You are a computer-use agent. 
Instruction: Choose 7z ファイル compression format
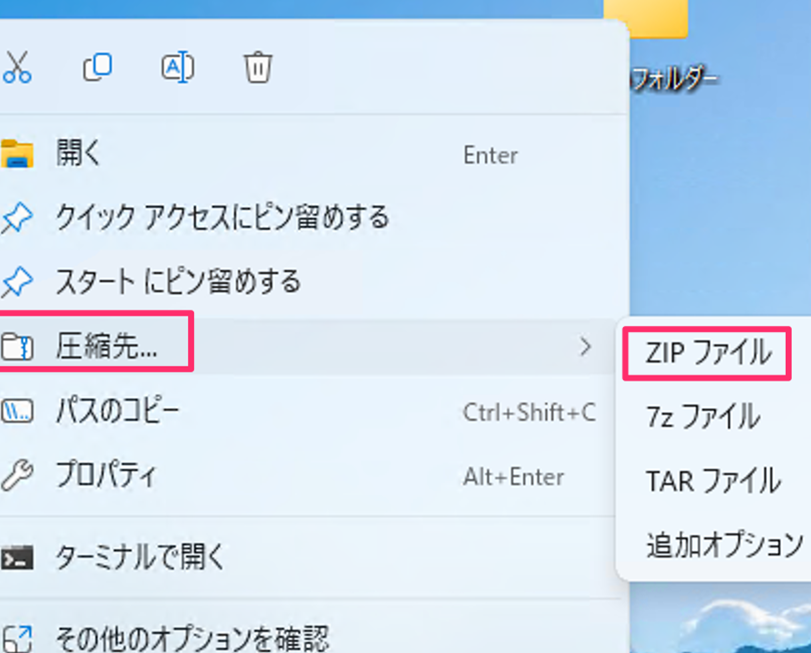tap(702, 416)
